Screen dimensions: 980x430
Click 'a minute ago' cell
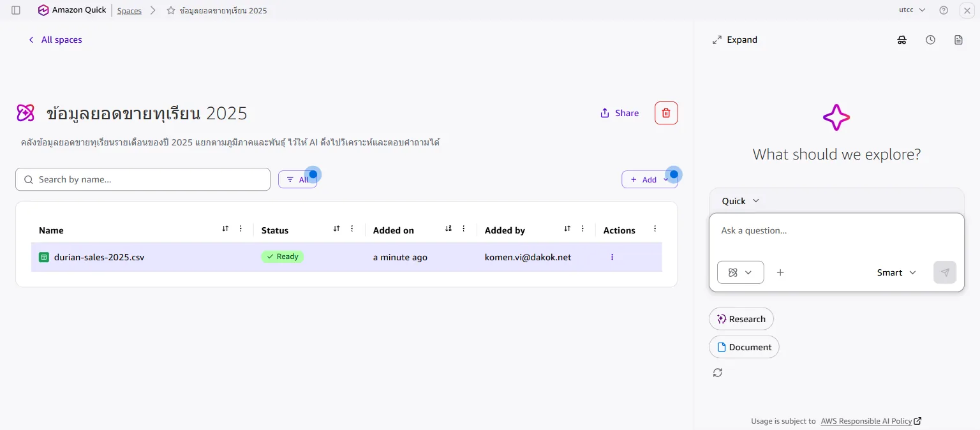[400, 257]
